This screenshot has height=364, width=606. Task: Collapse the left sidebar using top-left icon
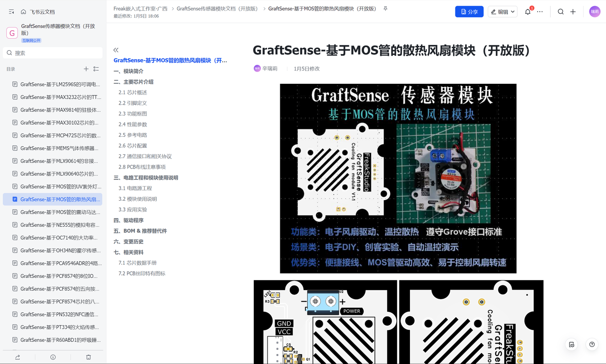(x=11, y=12)
